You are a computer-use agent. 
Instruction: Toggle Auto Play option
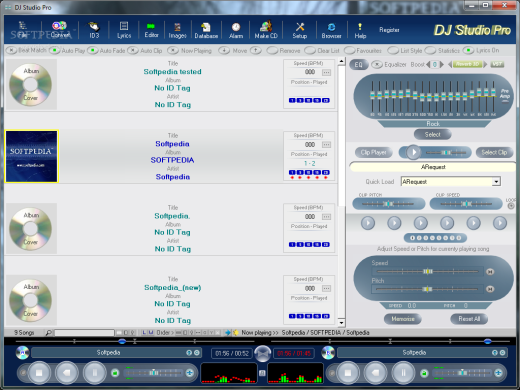[54, 50]
